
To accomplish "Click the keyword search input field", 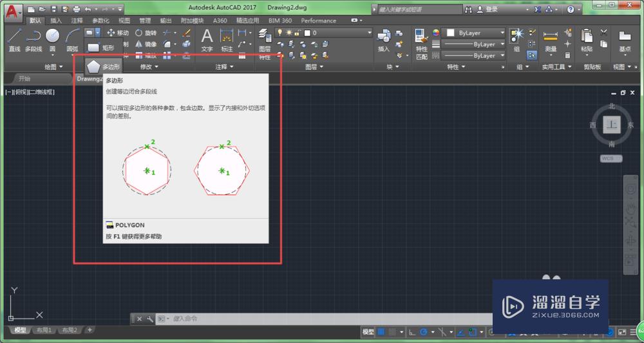I will [x=419, y=9].
